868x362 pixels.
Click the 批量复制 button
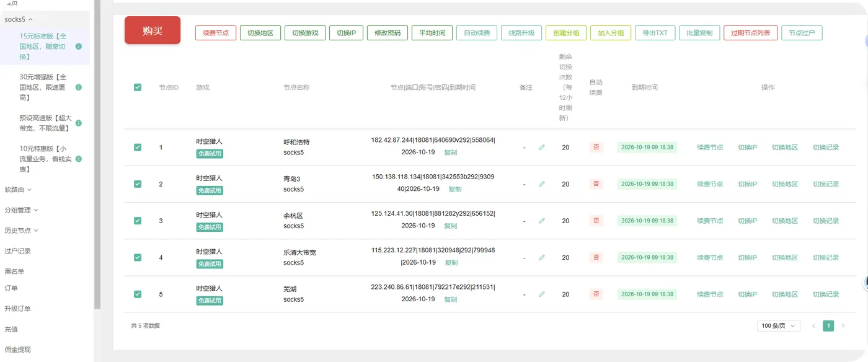pos(699,33)
